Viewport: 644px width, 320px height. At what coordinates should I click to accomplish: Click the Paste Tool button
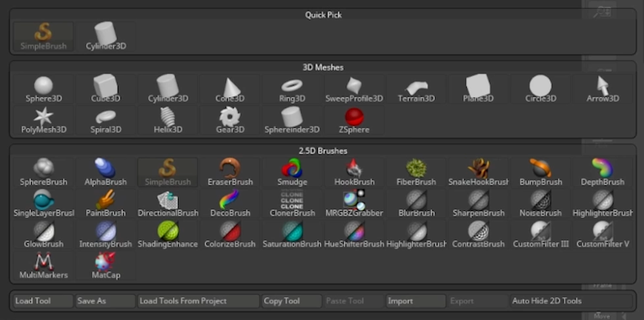354,301
